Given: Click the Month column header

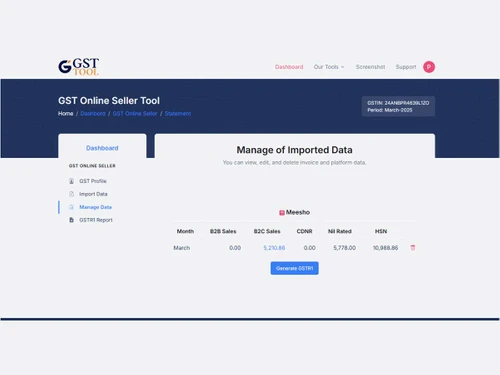Looking at the screenshot, I should [x=185, y=231].
